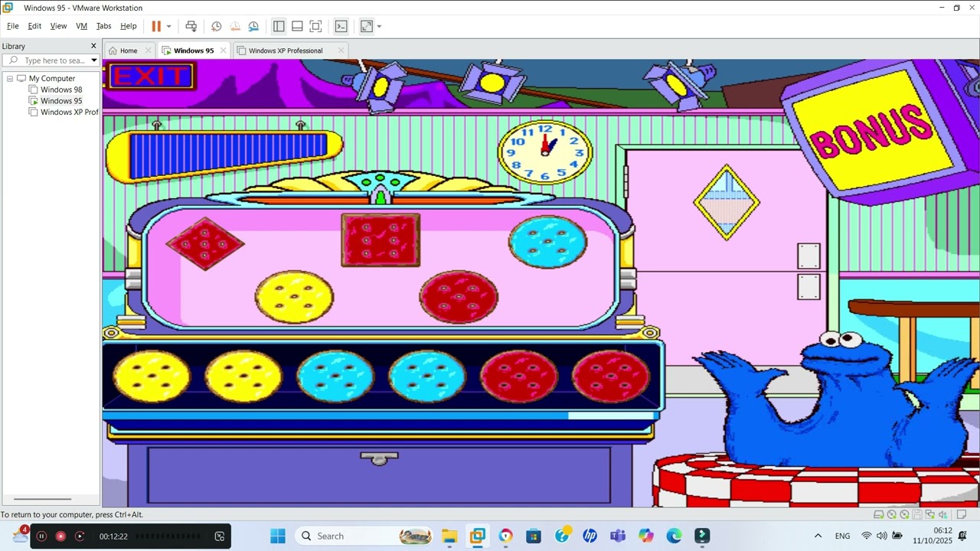Open HP app from the taskbar
The height and width of the screenshot is (551, 980).
[590, 536]
